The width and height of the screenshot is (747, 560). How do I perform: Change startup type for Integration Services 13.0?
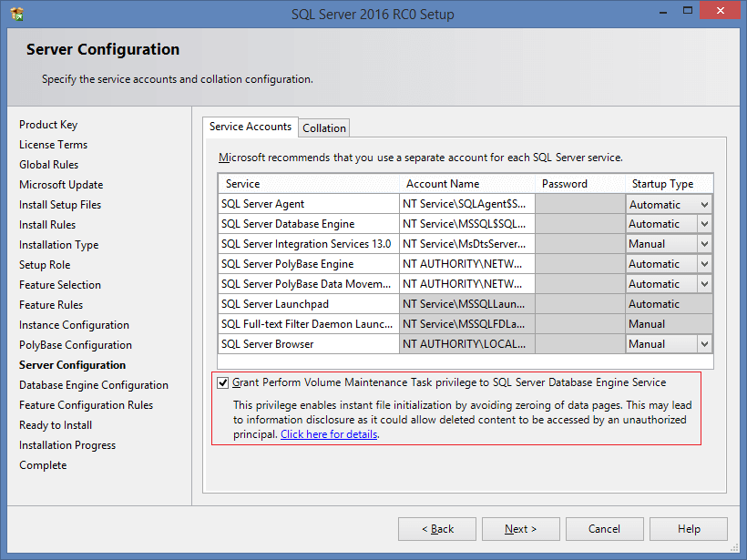(706, 243)
